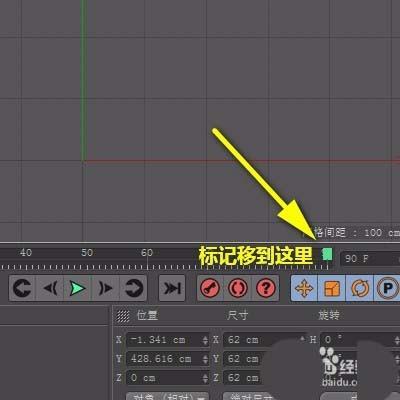Click the green timeline playhead marker

(x=327, y=255)
